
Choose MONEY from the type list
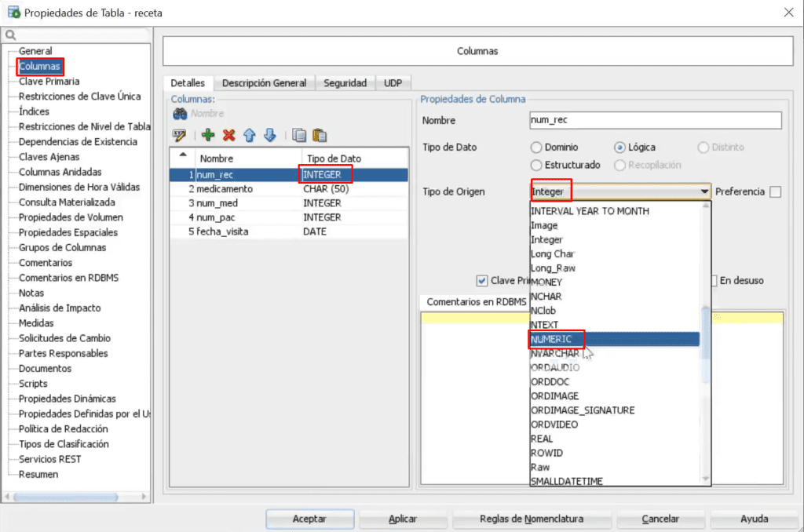(x=614, y=282)
